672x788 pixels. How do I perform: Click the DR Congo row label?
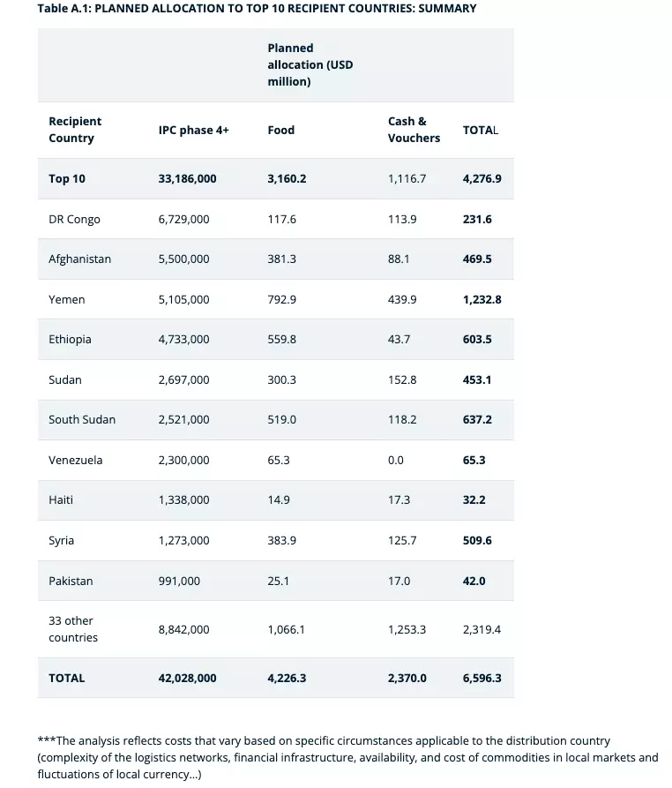[x=74, y=219]
